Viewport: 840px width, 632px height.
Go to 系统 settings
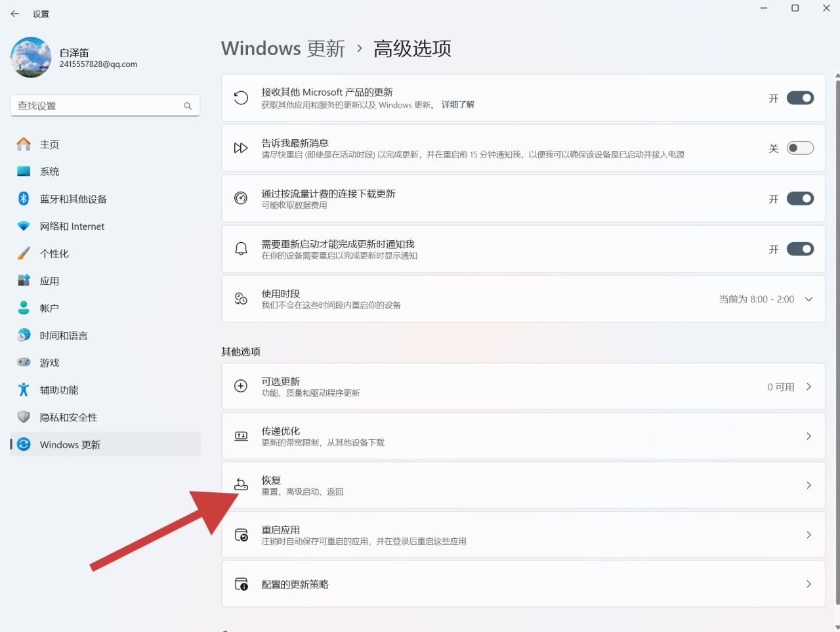[x=105, y=171]
